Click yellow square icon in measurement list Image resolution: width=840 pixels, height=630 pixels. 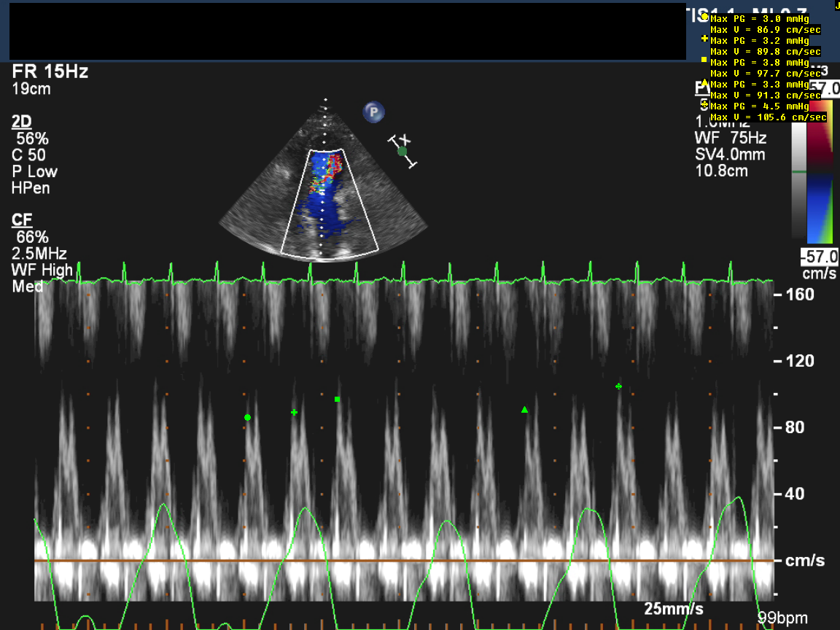[704, 59]
